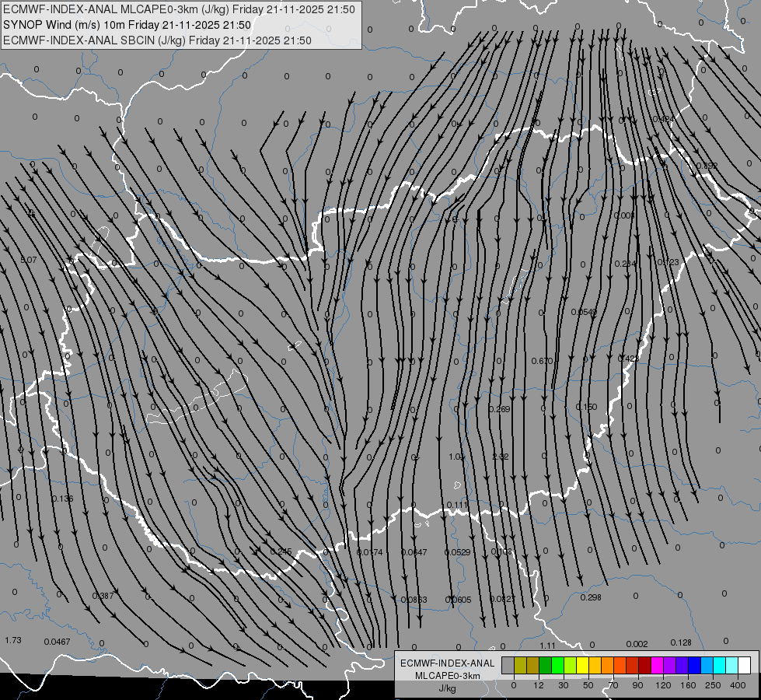Image resolution: width=761 pixels, height=700 pixels.
Task: Click the map value '0.0549'
Action: tap(584, 312)
